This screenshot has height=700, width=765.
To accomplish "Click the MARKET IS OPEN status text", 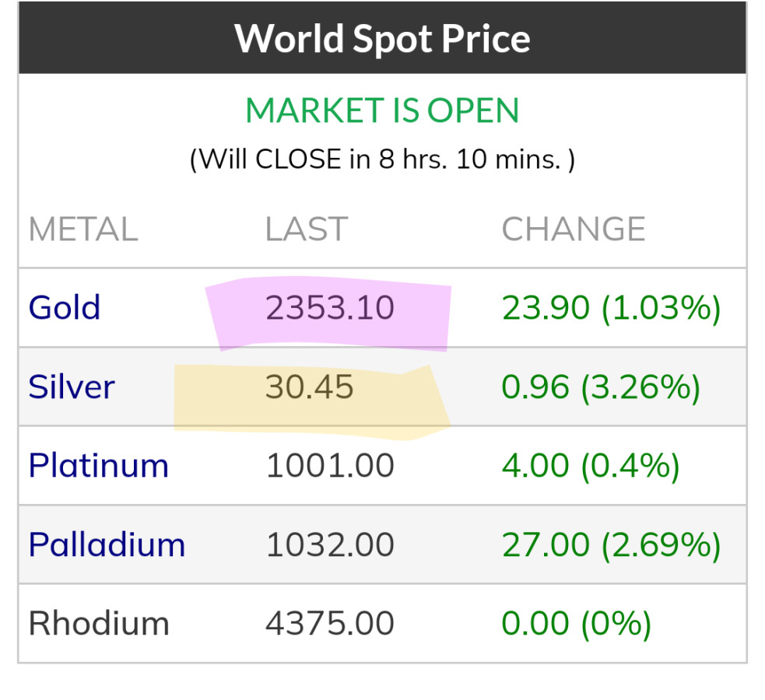I will 382,111.
